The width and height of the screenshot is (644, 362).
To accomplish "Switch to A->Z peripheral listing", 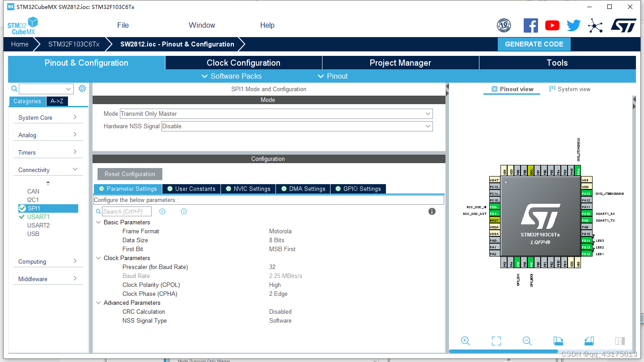I will click(x=57, y=101).
